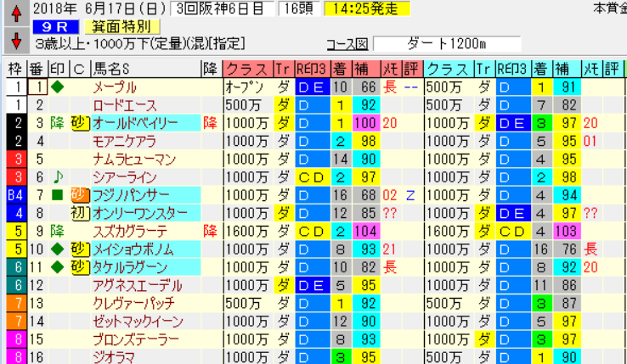Click the 砂 badge beside タケルラグーン
Image resolution: width=627 pixels, height=364 pixels.
click(x=80, y=267)
